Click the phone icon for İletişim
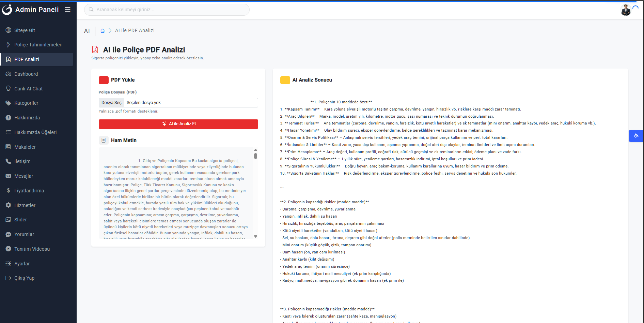Viewport: 644px width, 323px height. [8, 161]
